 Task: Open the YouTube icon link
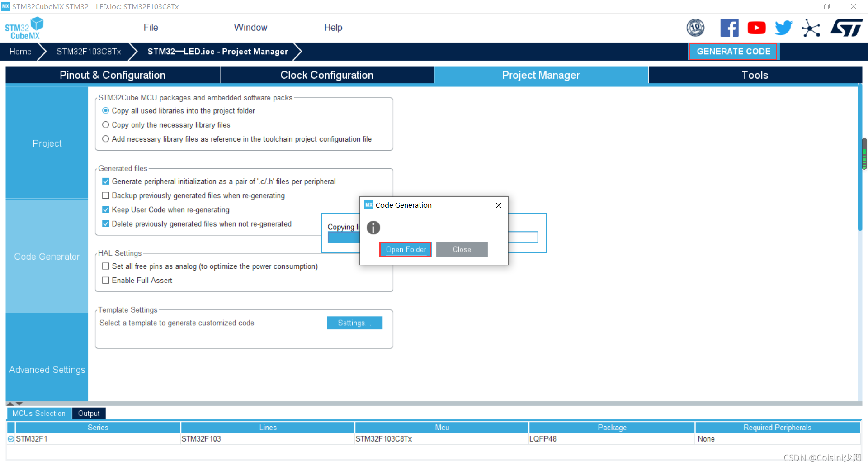[756, 28]
